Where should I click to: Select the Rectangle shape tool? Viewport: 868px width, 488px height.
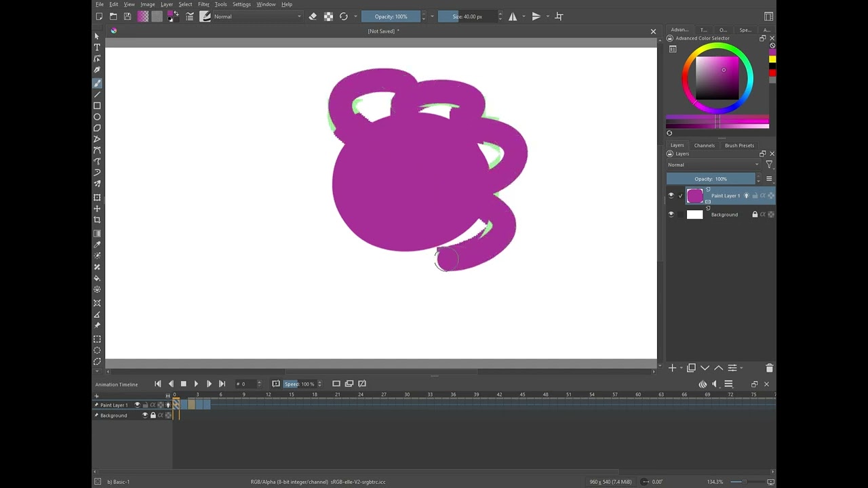tap(97, 106)
